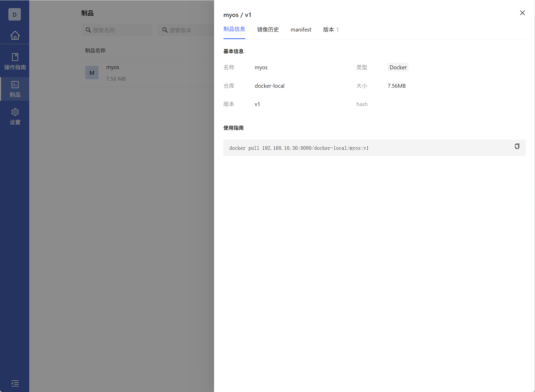Click the docker pull command text
535x392 pixels.
[x=299, y=148]
